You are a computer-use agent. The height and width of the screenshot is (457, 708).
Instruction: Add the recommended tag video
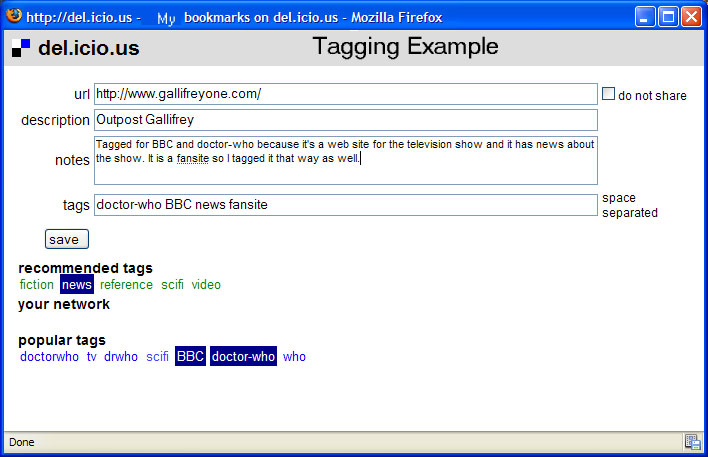206,284
